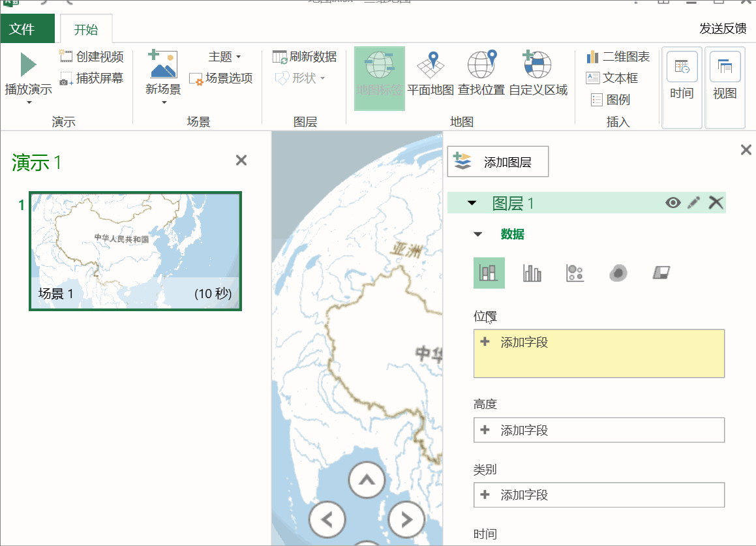
Task: Open the 视图 view group button
Action: tap(725, 88)
